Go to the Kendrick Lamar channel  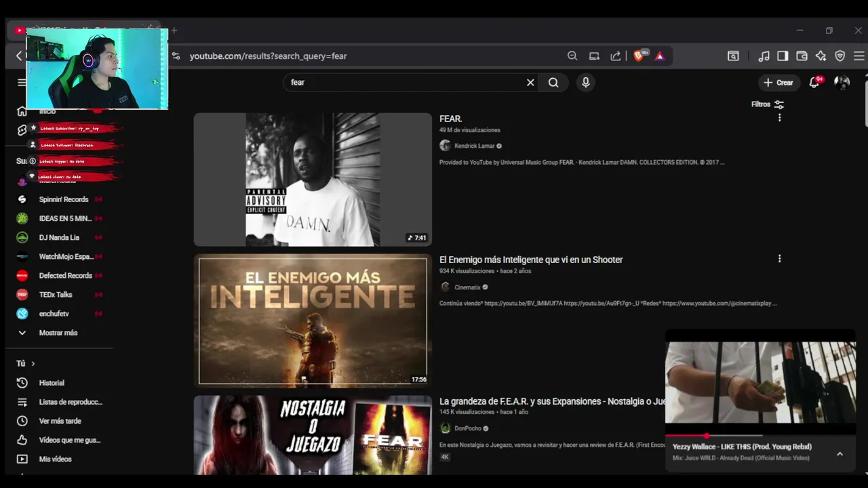pyautogui.click(x=474, y=146)
